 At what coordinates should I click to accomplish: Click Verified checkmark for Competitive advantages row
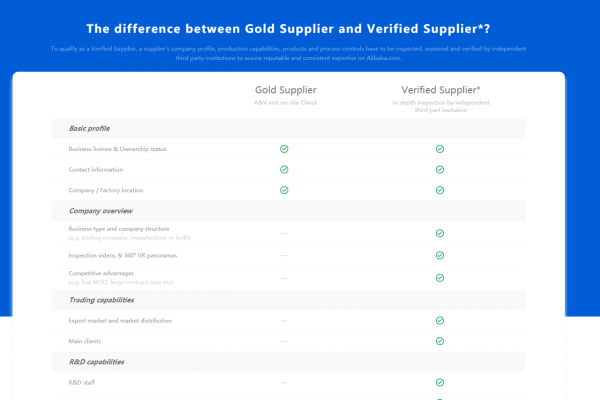tap(440, 278)
